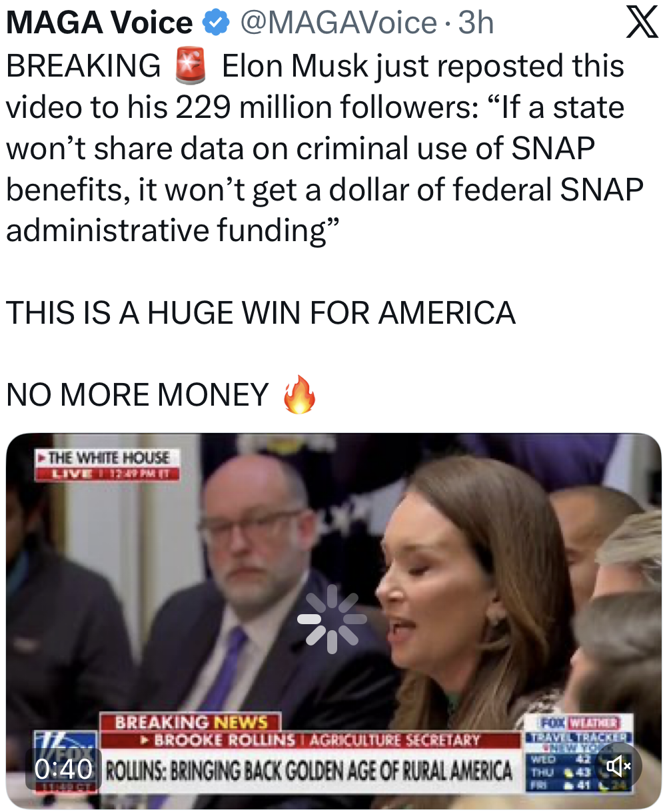Open the tweet via the 3h timestamp
663x812 pixels.
click(476, 23)
